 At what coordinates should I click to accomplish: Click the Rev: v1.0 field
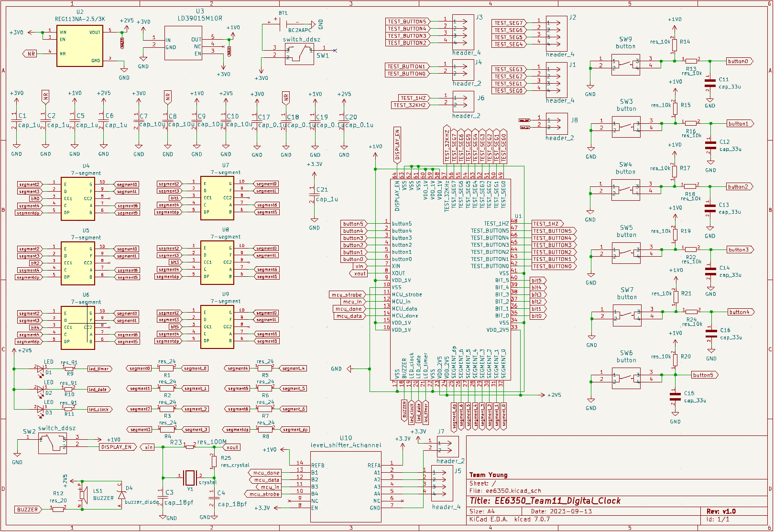point(721,511)
